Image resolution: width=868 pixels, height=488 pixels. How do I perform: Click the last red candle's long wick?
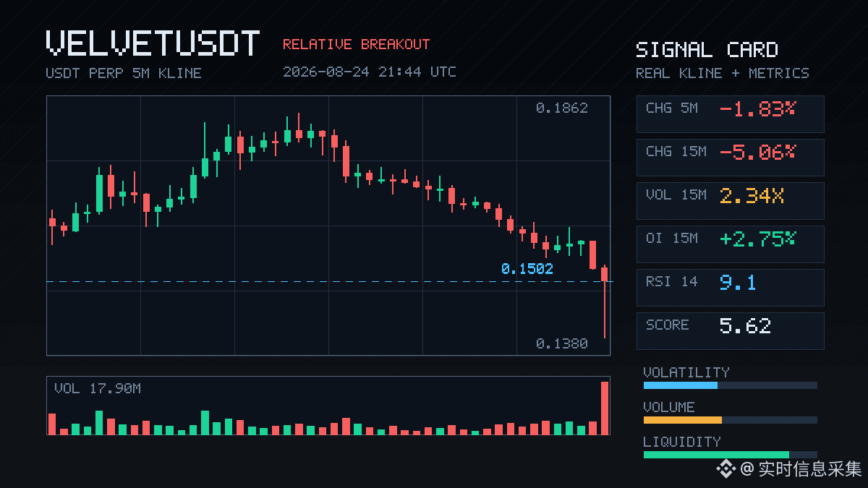[605, 309]
